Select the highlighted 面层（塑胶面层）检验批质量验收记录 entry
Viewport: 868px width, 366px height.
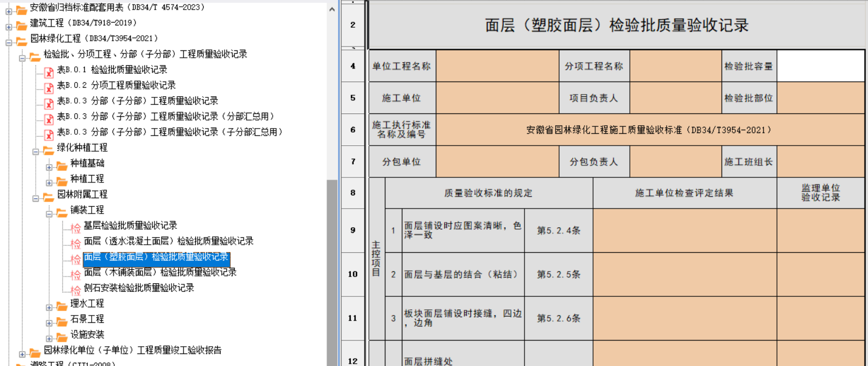click(156, 259)
